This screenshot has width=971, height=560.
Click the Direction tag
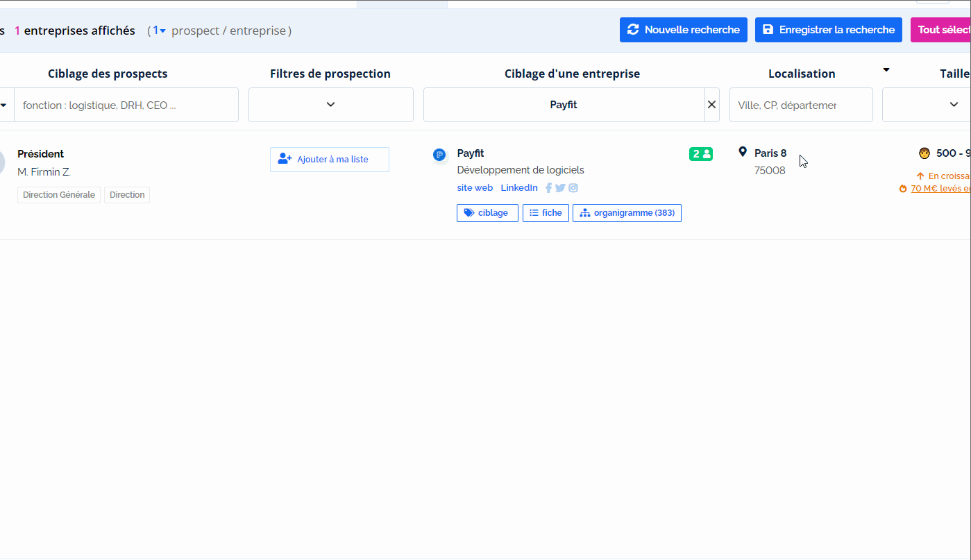click(127, 195)
